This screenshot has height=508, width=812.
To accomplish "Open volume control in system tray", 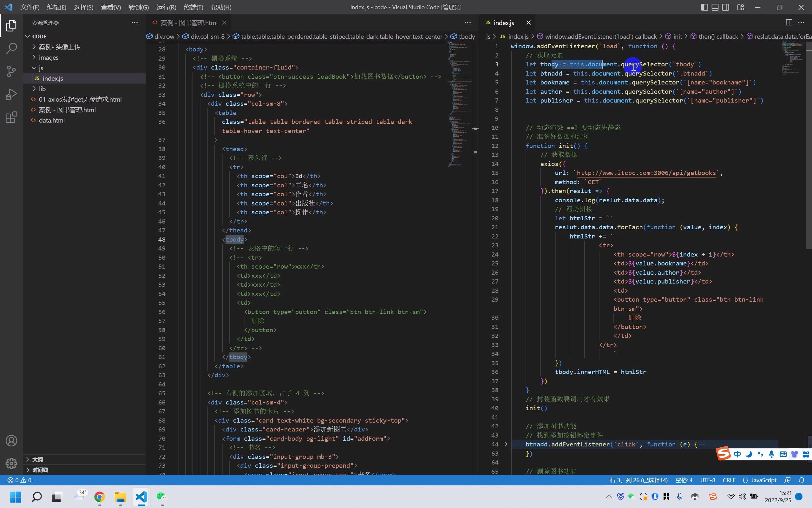I will click(x=742, y=497).
